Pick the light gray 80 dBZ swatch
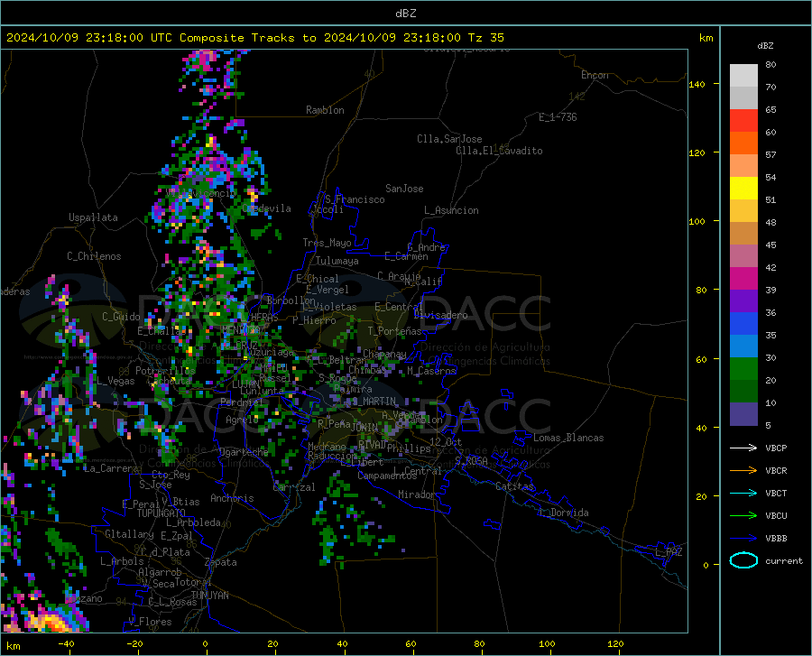Screen dimensions: 812x656 [x=743, y=76]
